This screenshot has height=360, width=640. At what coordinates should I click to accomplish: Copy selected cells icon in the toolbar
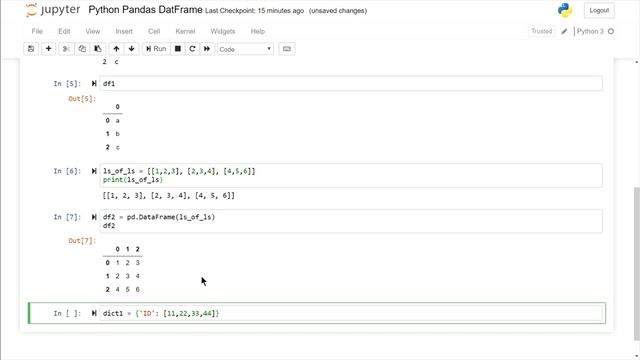click(x=82, y=49)
